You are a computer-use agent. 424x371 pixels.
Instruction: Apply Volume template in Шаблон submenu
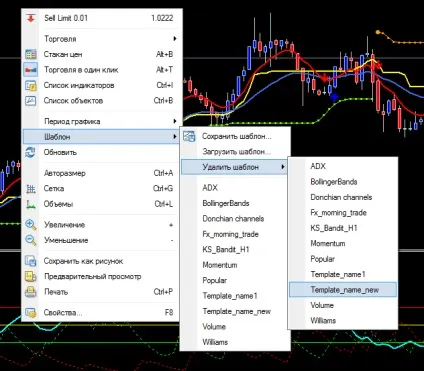[x=235, y=327]
